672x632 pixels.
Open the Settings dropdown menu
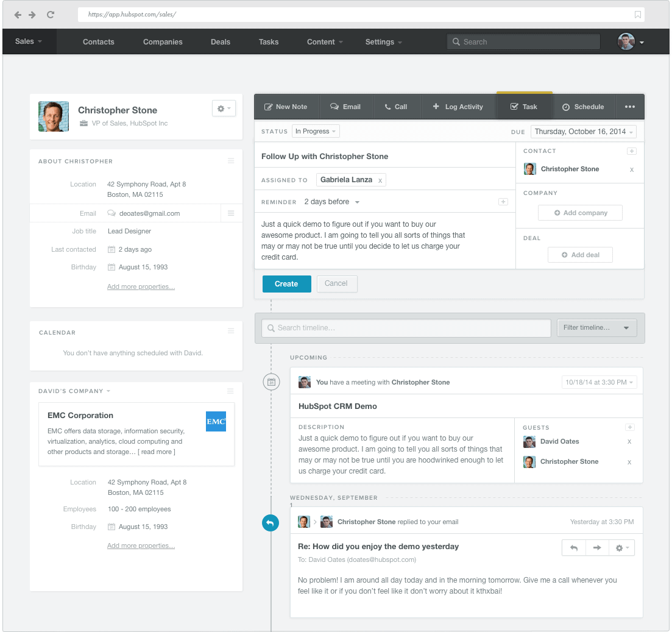coord(384,42)
